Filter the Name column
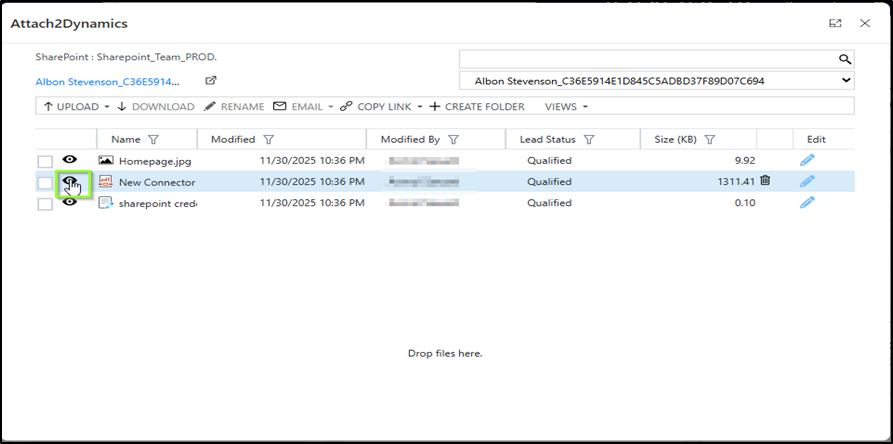The width and height of the screenshot is (893, 444). 153,140
